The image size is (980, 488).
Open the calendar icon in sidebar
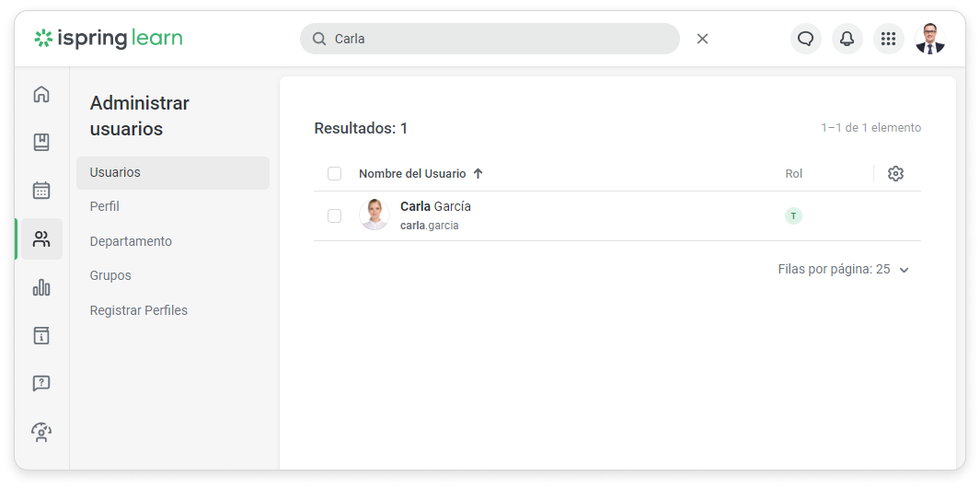tap(41, 191)
